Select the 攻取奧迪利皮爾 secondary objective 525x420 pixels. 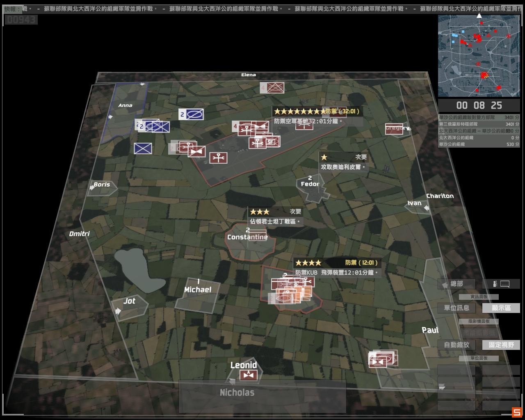click(x=344, y=162)
